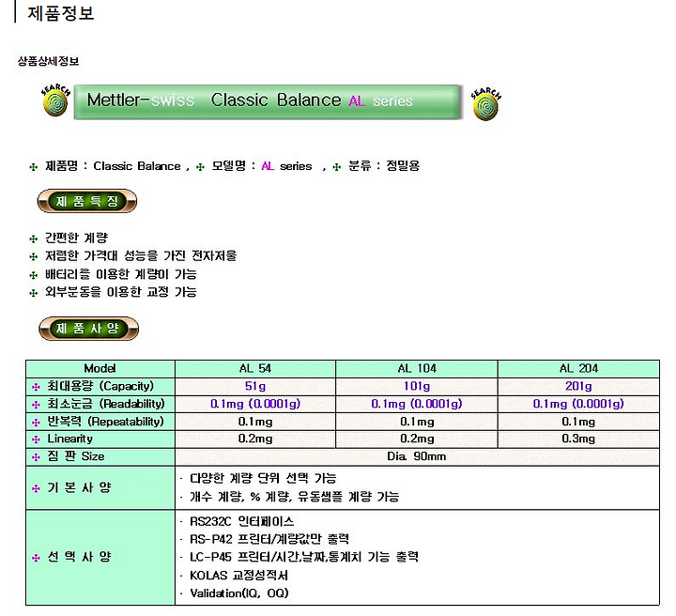Click the bullet icon beside 배터리를 이용한
676x616 pixels.
tap(34, 275)
